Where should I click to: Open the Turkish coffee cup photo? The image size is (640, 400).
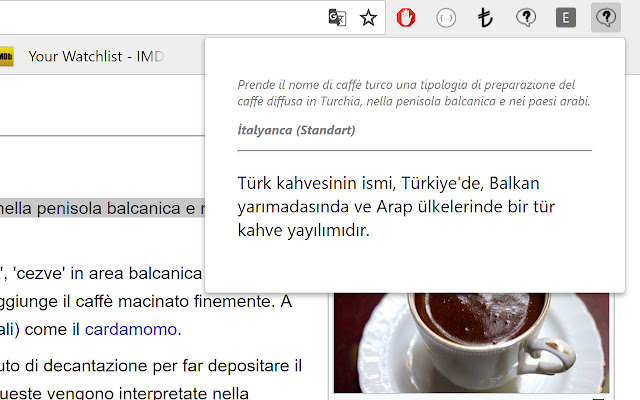pyautogui.click(x=471, y=343)
